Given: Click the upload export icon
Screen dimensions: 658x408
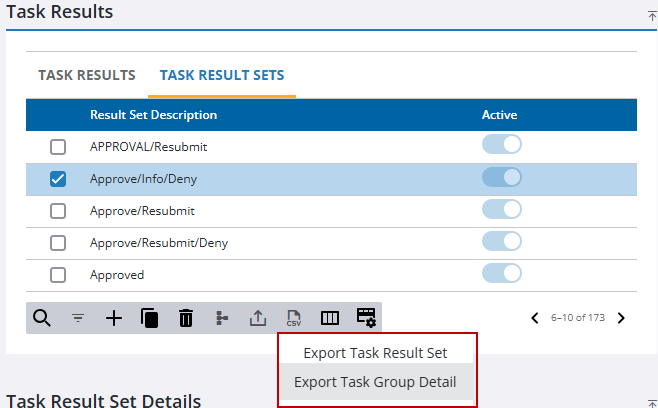Looking at the screenshot, I should click(258, 318).
